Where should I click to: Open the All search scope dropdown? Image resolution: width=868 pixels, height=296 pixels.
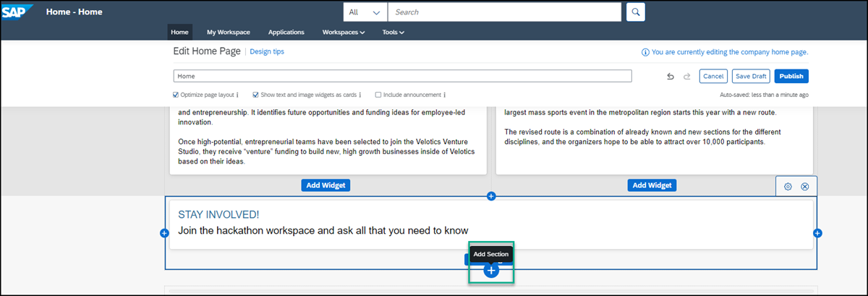(365, 12)
